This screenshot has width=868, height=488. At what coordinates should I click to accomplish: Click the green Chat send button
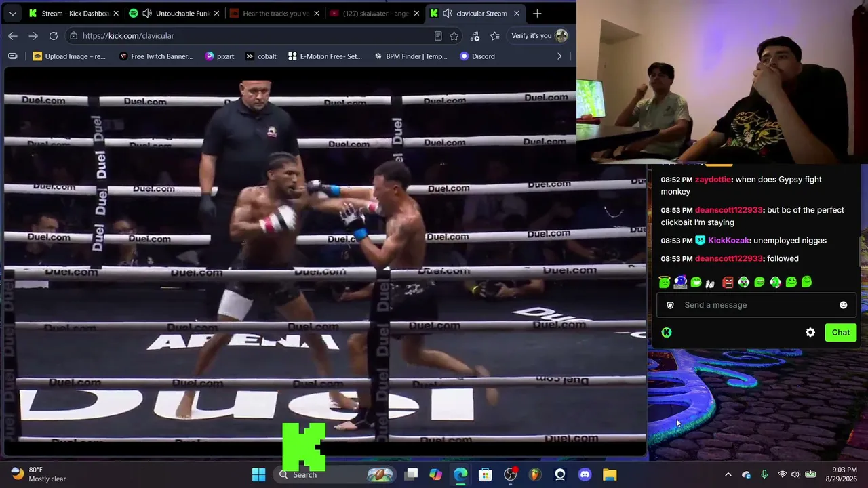(841, 333)
